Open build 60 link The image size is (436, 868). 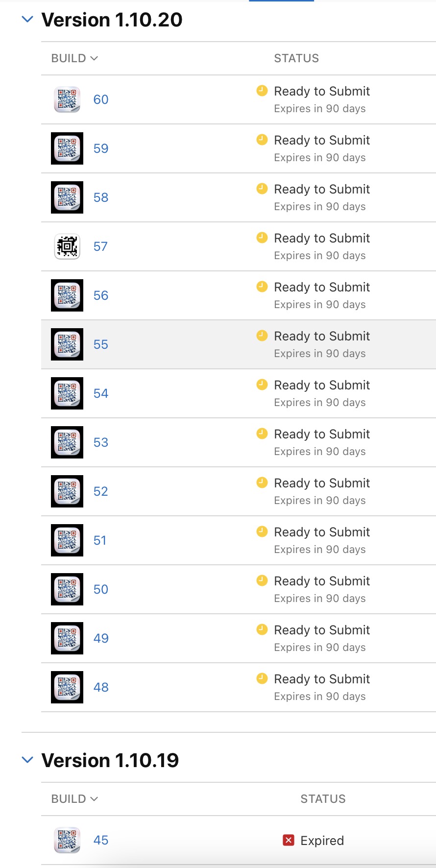[101, 99]
